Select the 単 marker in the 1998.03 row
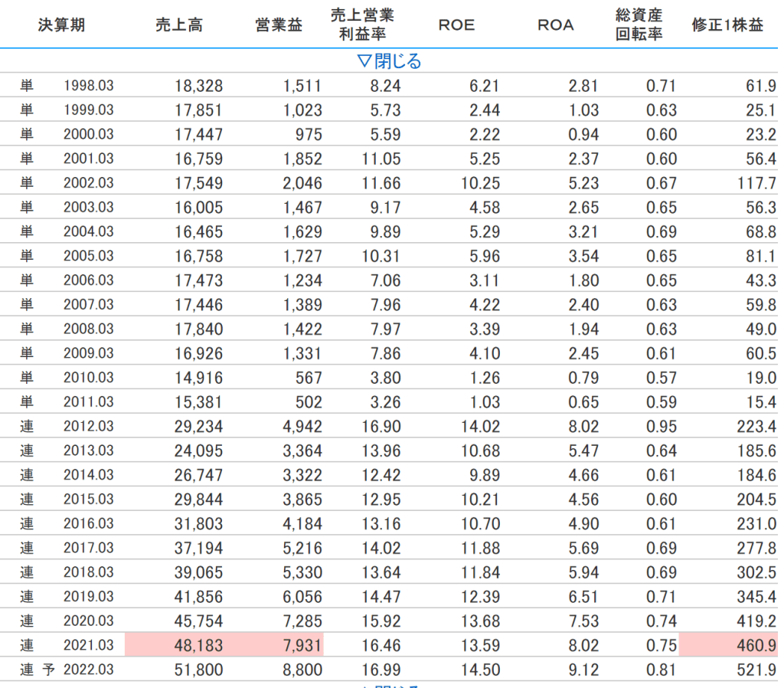The height and width of the screenshot is (688, 784). [28, 86]
